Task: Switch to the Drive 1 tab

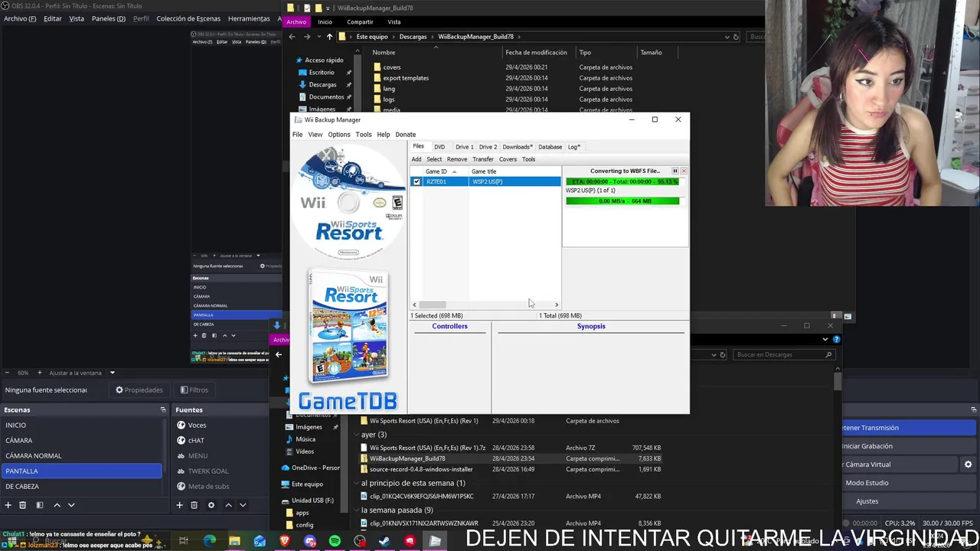Action: pos(464,147)
